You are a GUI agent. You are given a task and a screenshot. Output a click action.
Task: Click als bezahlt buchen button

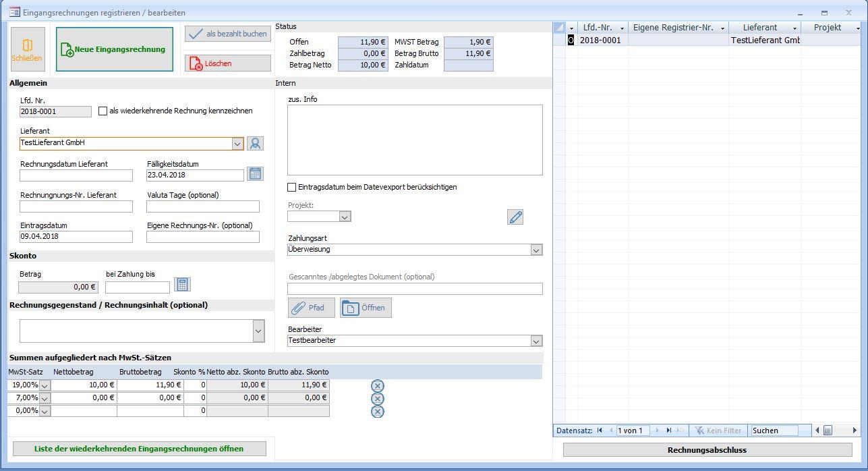click(228, 34)
